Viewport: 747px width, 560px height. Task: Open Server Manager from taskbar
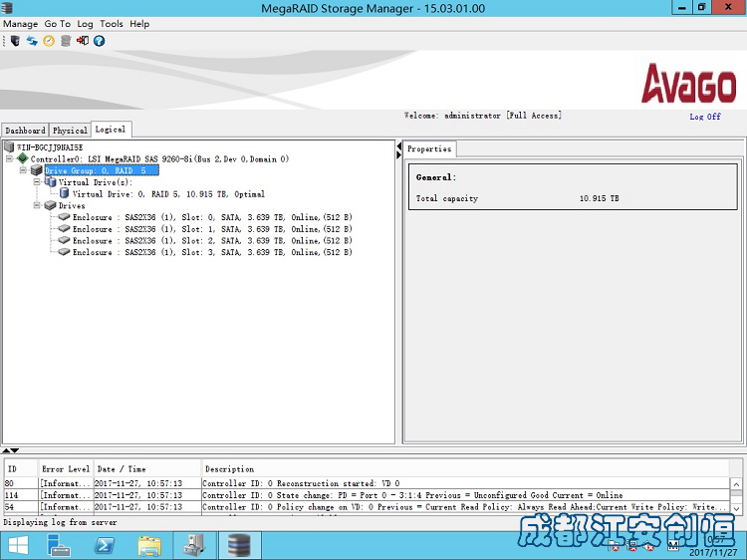59,546
